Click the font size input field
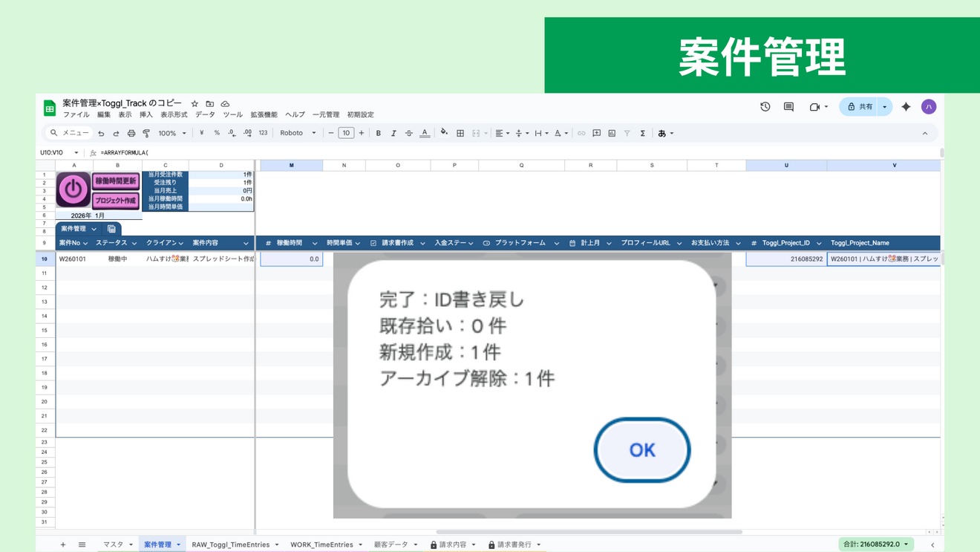The width and height of the screenshot is (980, 552). 346,134
